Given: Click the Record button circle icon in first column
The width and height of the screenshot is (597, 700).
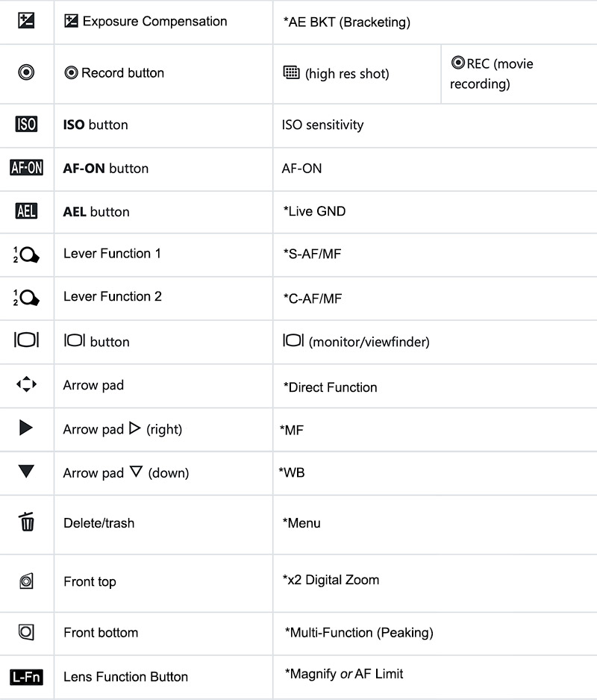Looking at the screenshot, I should coord(26,72).
